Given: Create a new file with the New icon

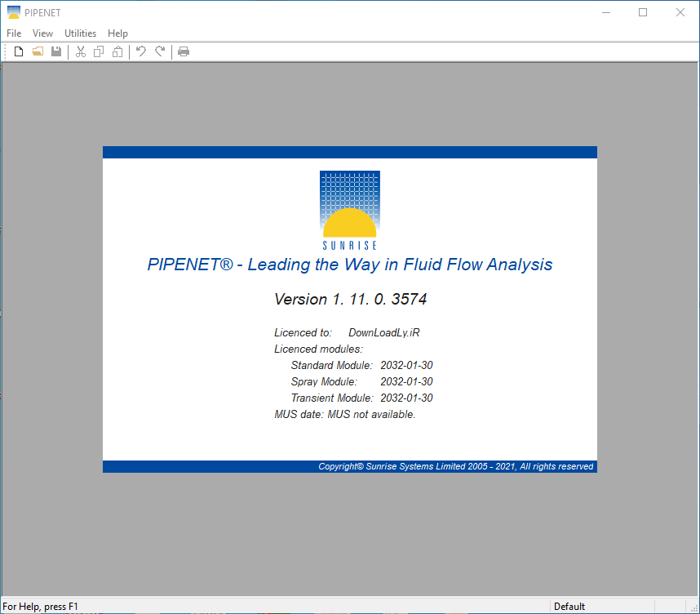Looking at the screenshot, I should coord(18,51).
